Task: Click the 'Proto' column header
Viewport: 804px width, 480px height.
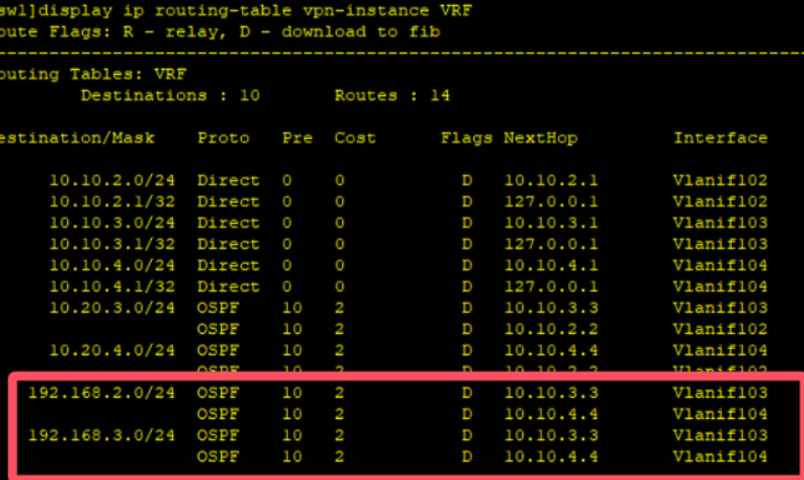Action: pyautogui.click(x=224, y=138)
